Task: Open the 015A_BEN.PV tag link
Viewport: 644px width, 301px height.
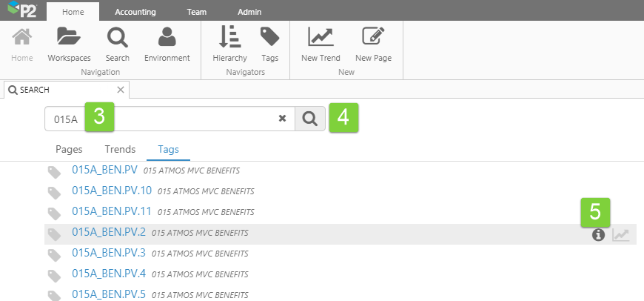Action: [x=104, y=170]
